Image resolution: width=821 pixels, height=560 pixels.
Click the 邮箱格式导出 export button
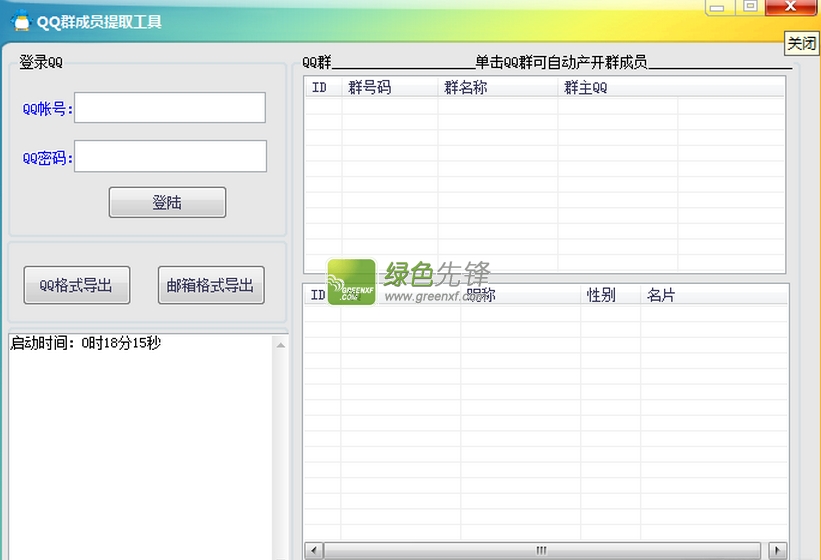tap(211, 285)
